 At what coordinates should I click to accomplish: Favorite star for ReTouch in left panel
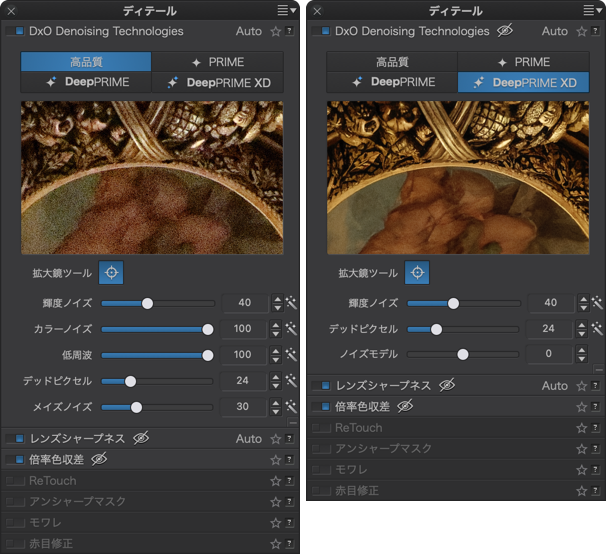pos(276,481)
